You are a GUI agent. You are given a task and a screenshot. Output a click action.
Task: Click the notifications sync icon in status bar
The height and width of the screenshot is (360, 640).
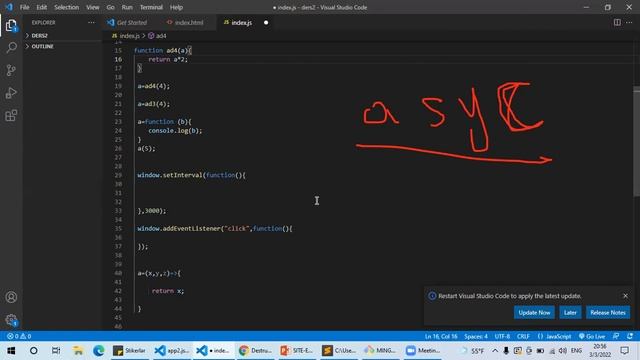[630, 336]
